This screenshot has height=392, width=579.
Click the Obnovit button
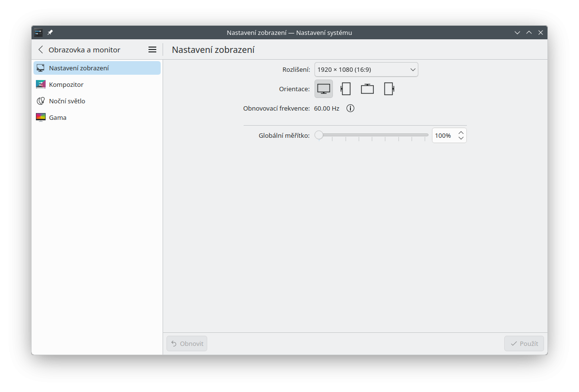187,343
